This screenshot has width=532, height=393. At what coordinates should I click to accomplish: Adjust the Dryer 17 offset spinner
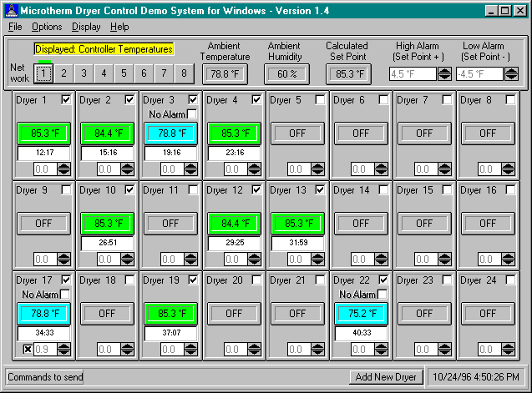pyautogui.click(x=63, y=349)
